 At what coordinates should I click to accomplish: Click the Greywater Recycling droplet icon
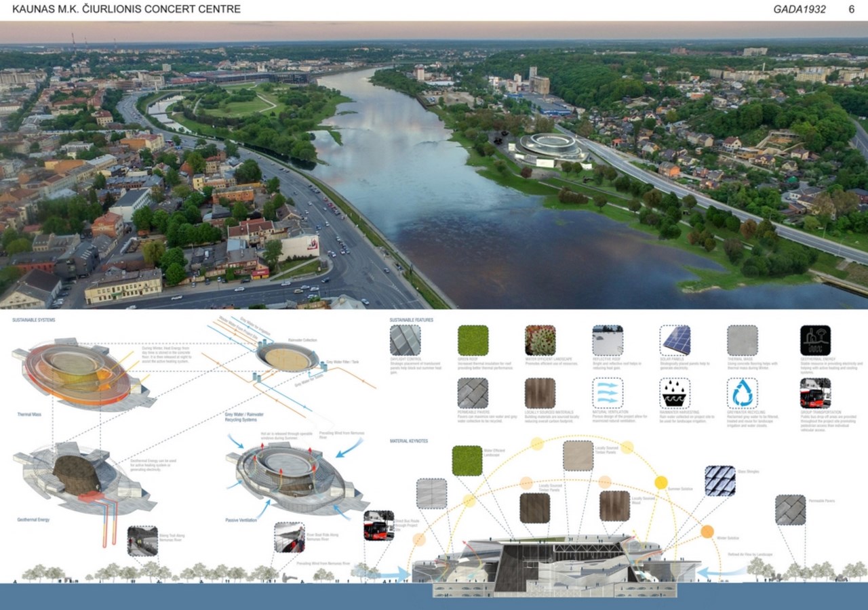point(742,393)
